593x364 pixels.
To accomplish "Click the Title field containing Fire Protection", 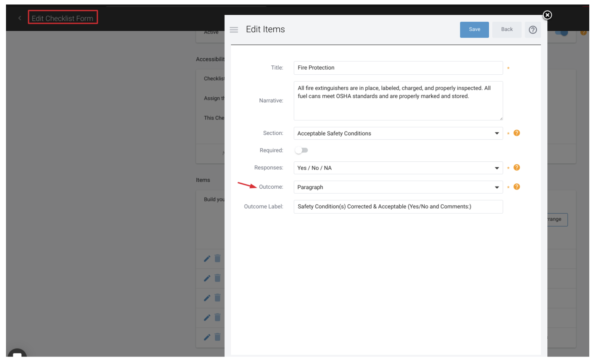I will 398,68.
